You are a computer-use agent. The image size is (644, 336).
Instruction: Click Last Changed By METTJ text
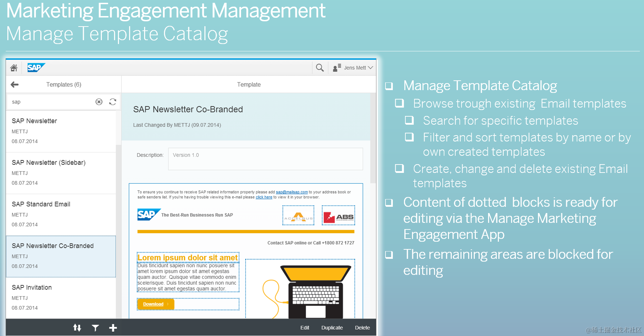[x=177, y=125]
